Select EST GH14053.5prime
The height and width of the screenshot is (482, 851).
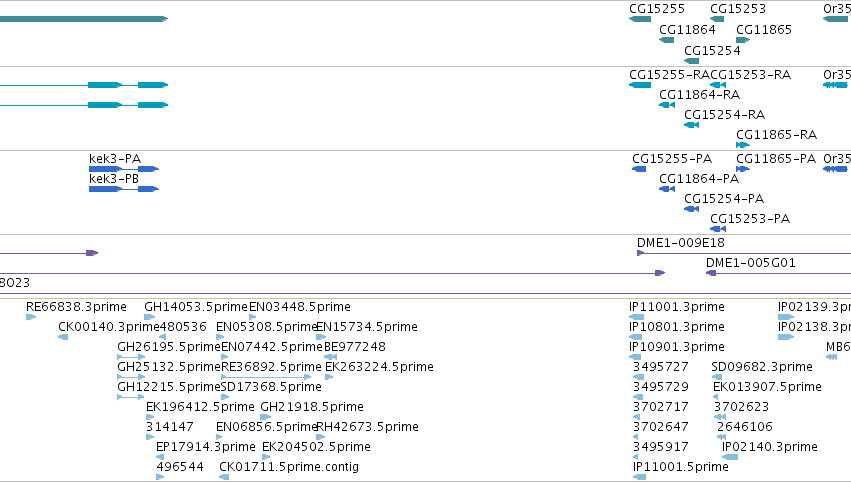(x=196, y=307)
